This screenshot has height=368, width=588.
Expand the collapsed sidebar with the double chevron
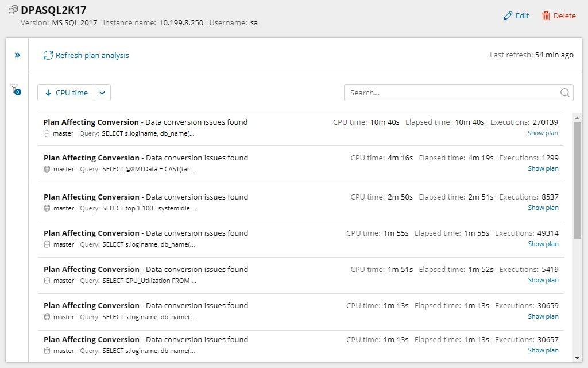pyautogui.click(x=17, y=55)
